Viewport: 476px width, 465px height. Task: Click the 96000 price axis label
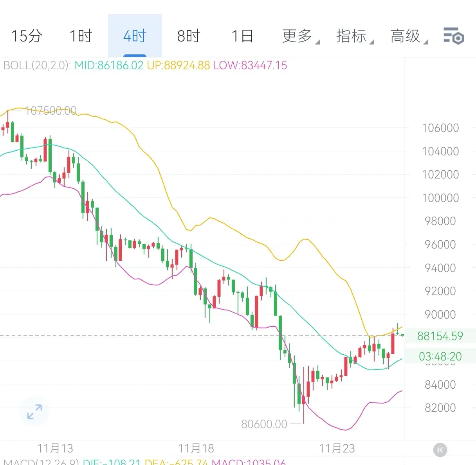tap(440, 245)
